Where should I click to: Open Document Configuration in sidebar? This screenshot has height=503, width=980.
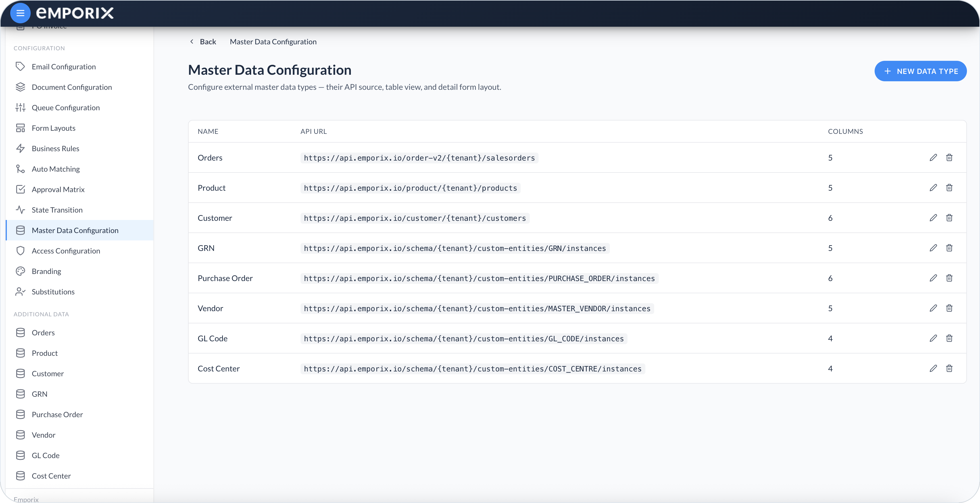[80, 87]
